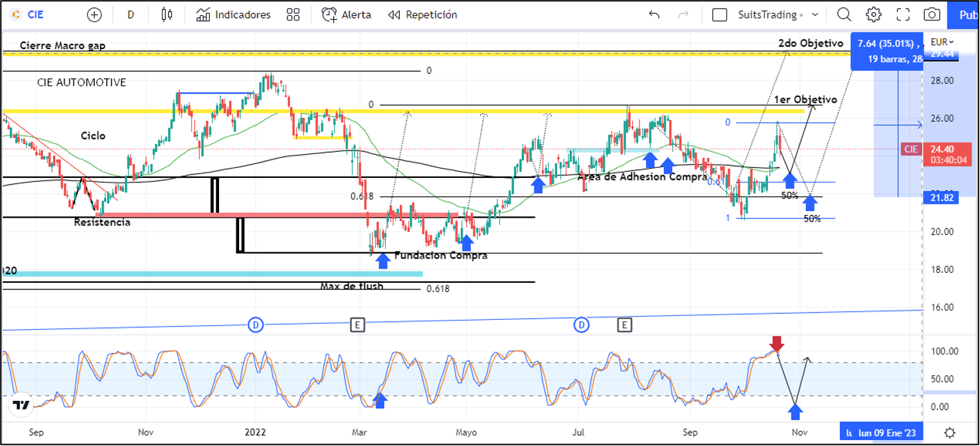Open chart settings gear in top toolbar

[x=873, y=15]
